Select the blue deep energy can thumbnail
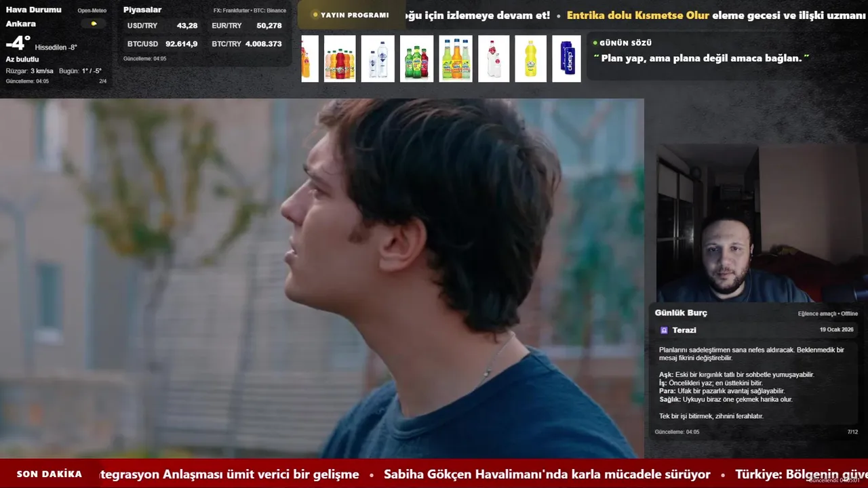This screenshot has width=868, height=488. 566,59
